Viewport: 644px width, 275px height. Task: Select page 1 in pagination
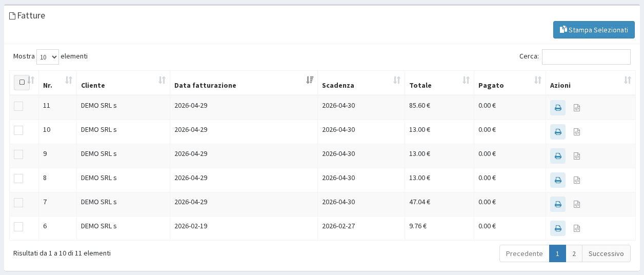point(557,253)
